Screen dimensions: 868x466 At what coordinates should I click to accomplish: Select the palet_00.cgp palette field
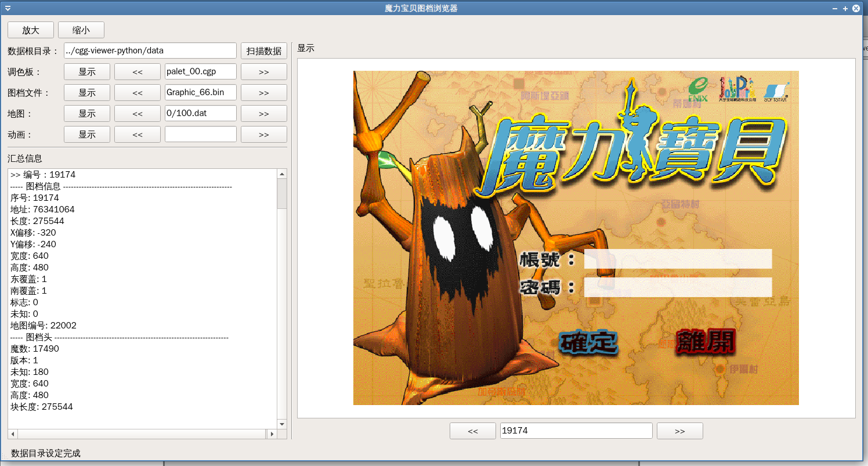(201, 72)
